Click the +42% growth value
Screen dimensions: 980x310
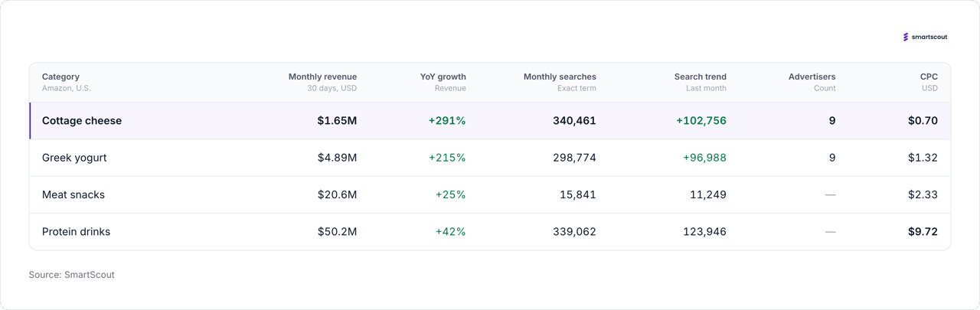(x=450, y=231)
